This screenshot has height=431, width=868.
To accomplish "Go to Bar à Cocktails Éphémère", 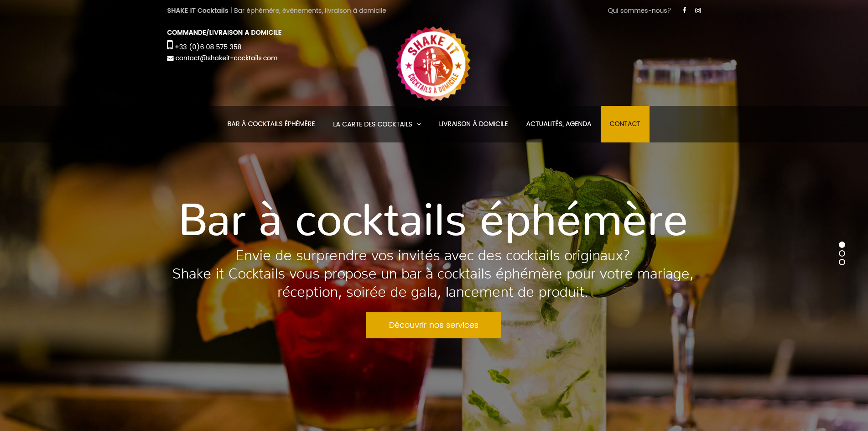I will (x=271, y=124).
